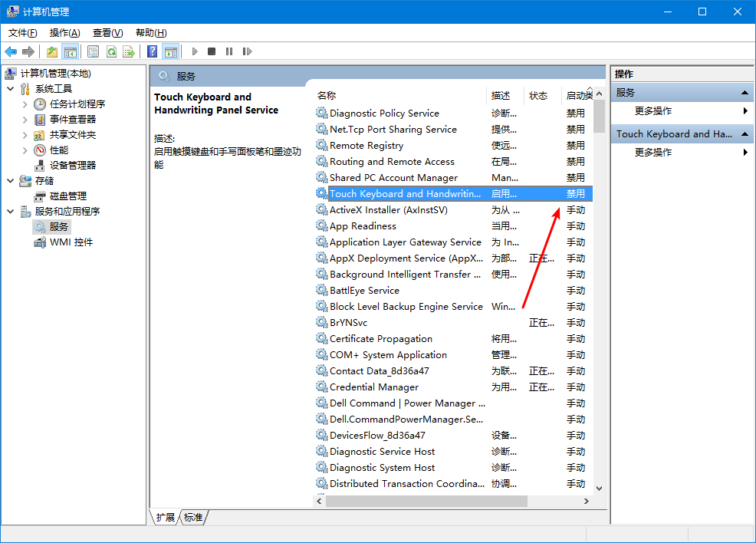Collapse the 系统工具 tree node

coord(10,89)
